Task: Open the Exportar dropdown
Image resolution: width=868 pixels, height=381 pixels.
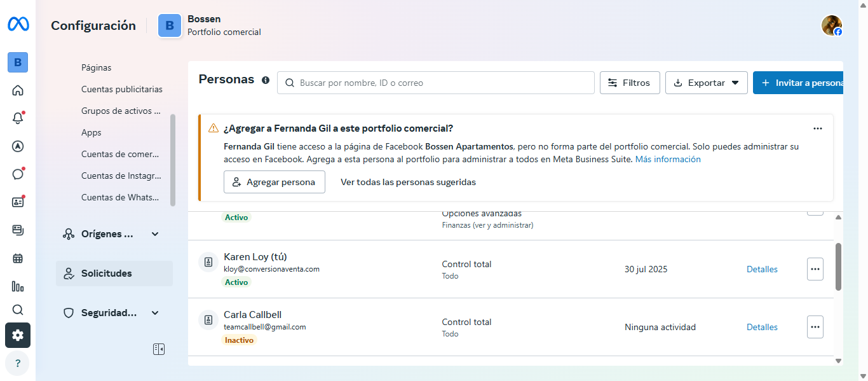Action: pyautogui.click(x=706, y=83)
